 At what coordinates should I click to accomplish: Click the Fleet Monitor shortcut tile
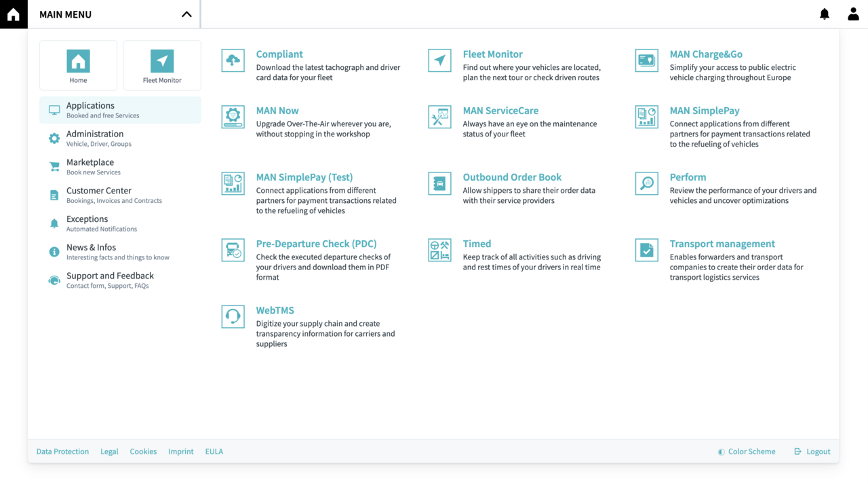pos(162,66)
